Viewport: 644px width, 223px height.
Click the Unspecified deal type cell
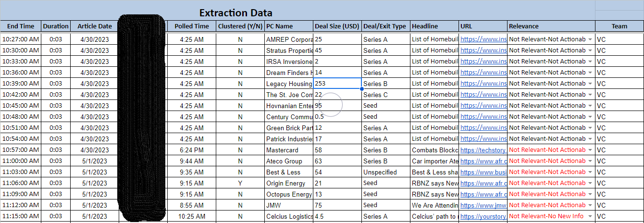point(386,172)
